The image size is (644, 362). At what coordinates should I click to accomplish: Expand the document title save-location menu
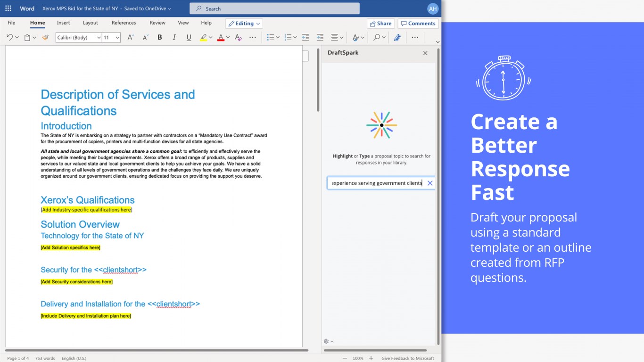point(170,8)
